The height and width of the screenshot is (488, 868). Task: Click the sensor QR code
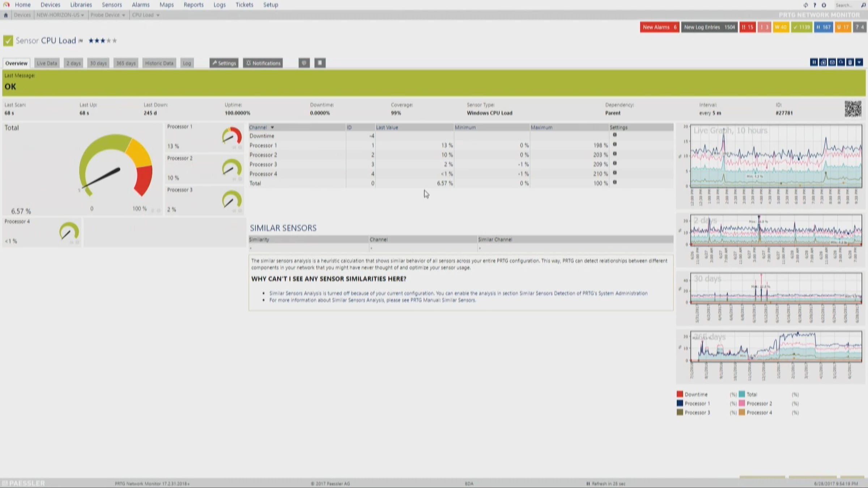click(x=853, y=109)
